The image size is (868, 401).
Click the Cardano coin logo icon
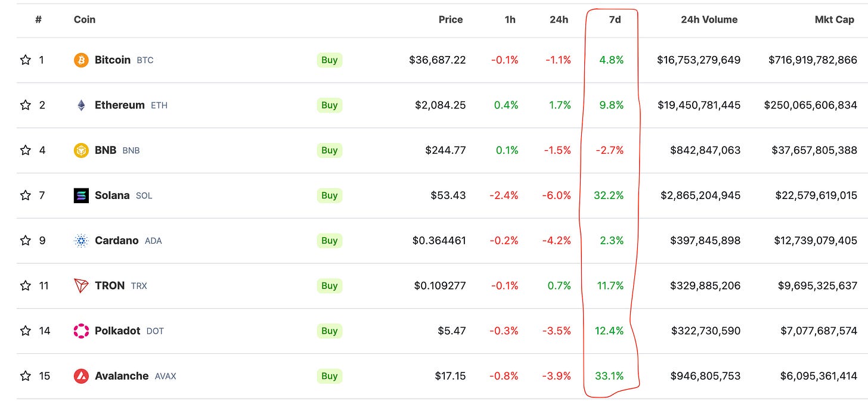(x=81, y=241)
